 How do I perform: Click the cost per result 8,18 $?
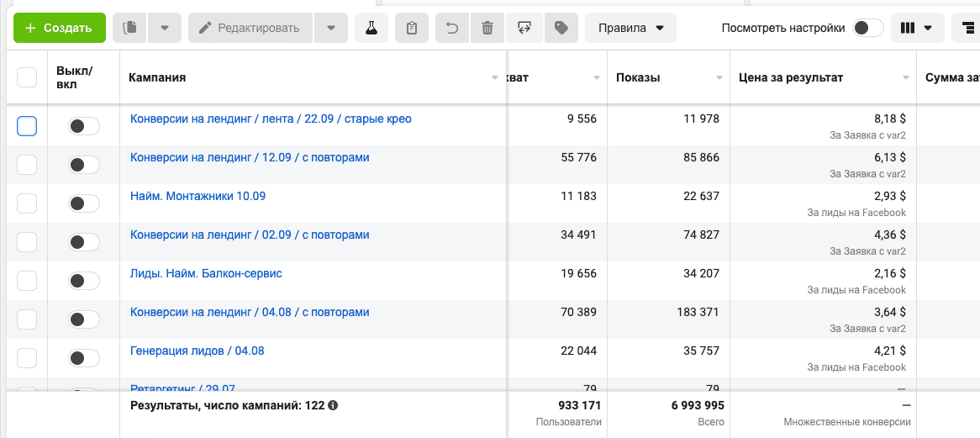(x=890, y=119)
